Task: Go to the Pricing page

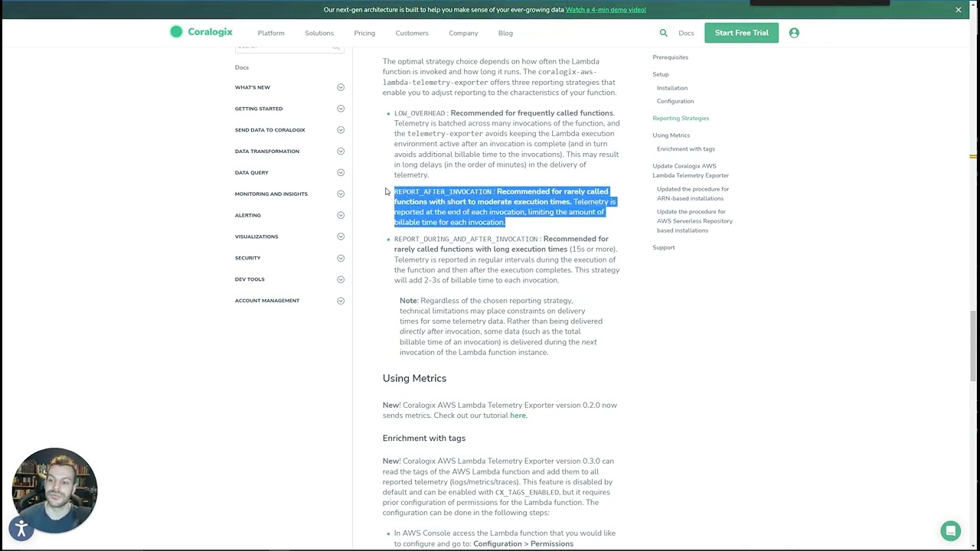Action: tap(364, 33)
